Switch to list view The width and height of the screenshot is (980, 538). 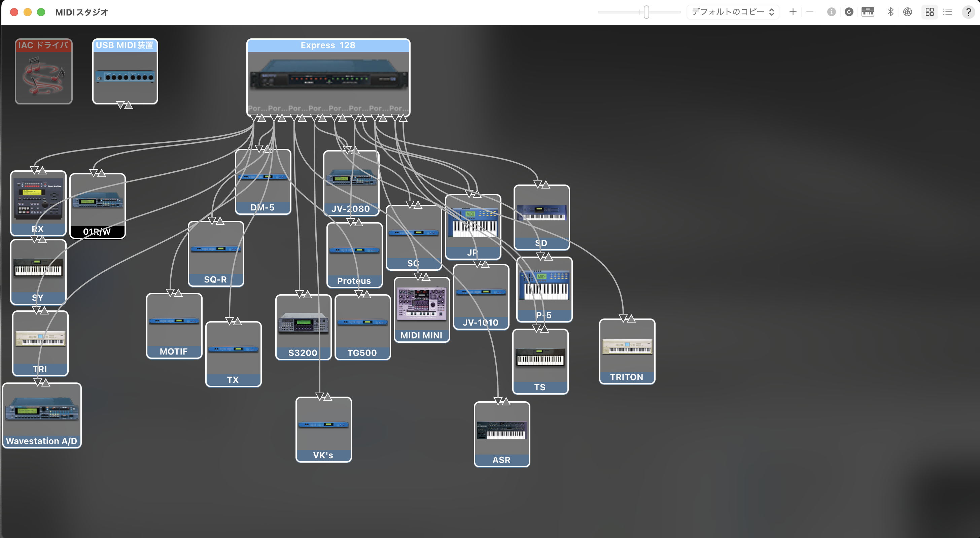pos(948,12)
